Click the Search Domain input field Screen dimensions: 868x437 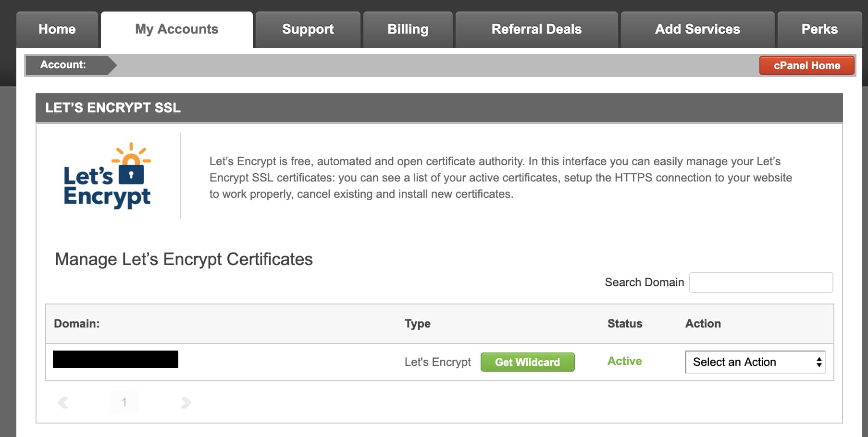pos(761,282)
